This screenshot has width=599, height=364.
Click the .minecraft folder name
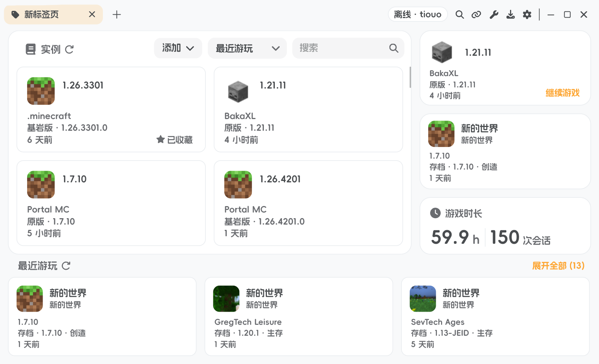point(49,116)
